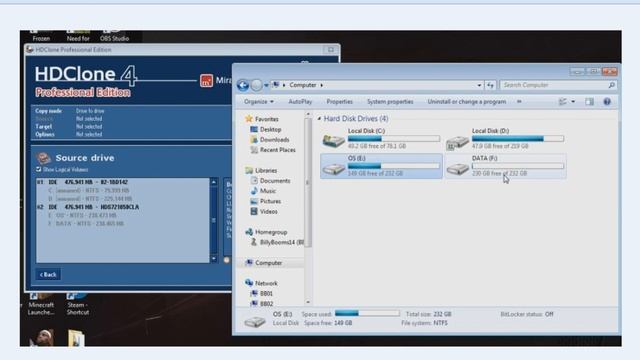Image resolution: width=640 pixels, height=360 pixels.
Task: Refresh the Computer view
Action: 490,85
